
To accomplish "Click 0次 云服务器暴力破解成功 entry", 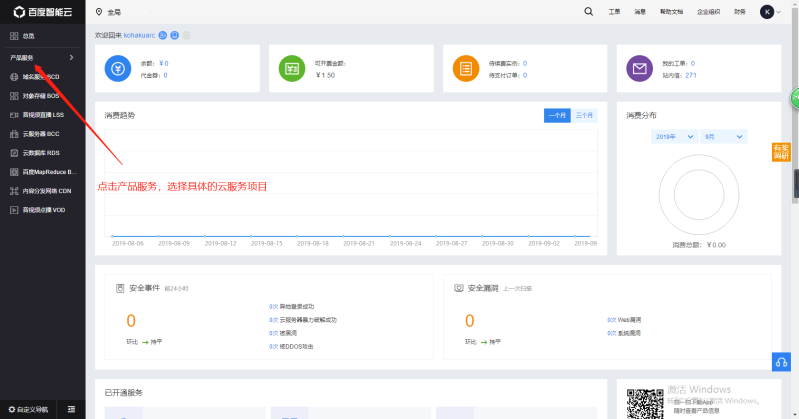I will coord(303,320).
